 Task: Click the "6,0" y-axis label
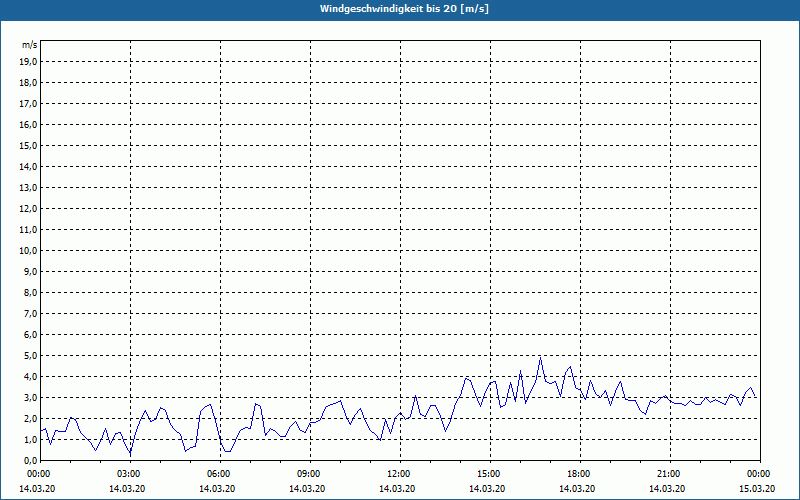pos(30,335)
